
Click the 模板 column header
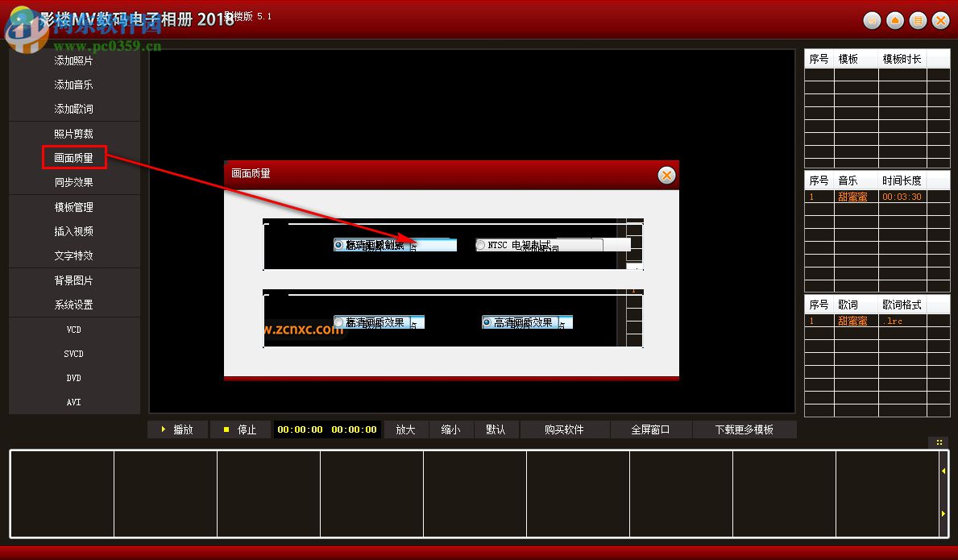click(856, 59)
